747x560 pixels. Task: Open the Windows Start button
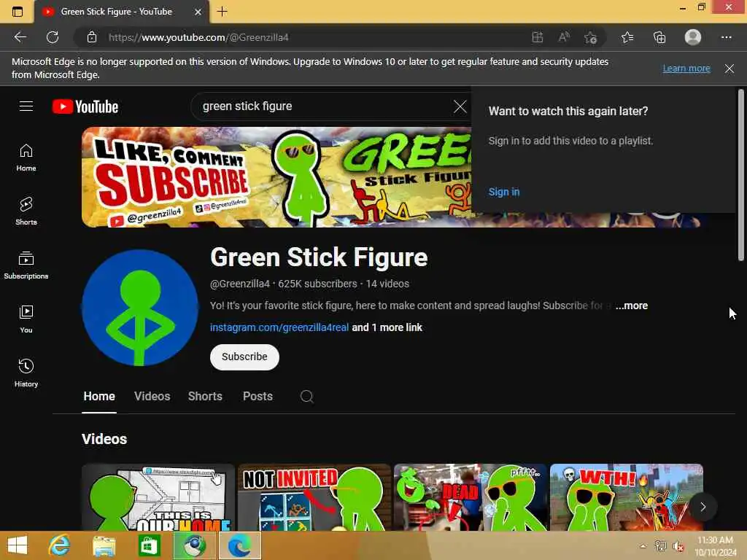[18, 545]
